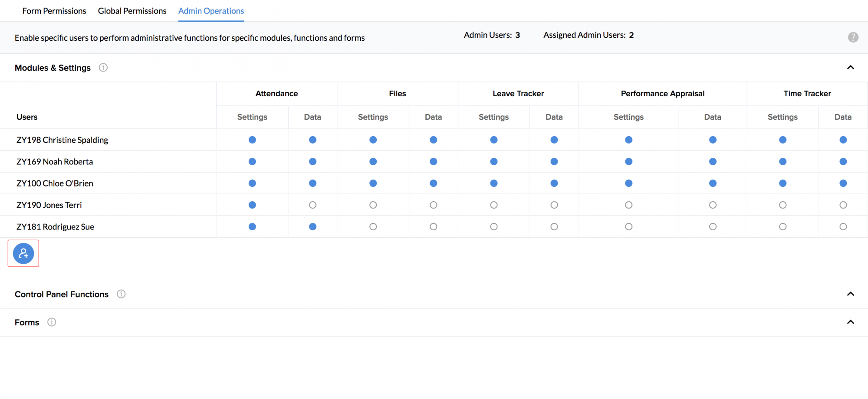Click user ZY100 Chloe O'Brien
Screen dimensions: 868x399
point(55,183)
